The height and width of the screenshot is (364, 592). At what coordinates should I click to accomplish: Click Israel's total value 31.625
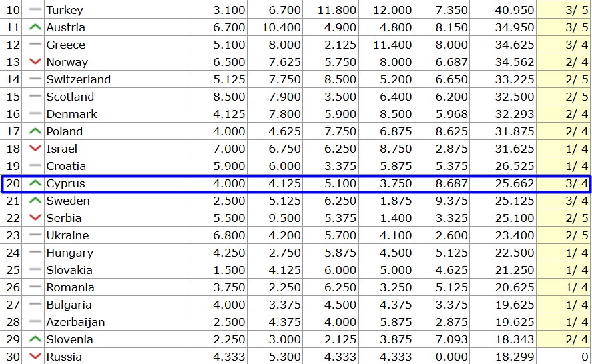pyautogui.click(x=515, y=149)
